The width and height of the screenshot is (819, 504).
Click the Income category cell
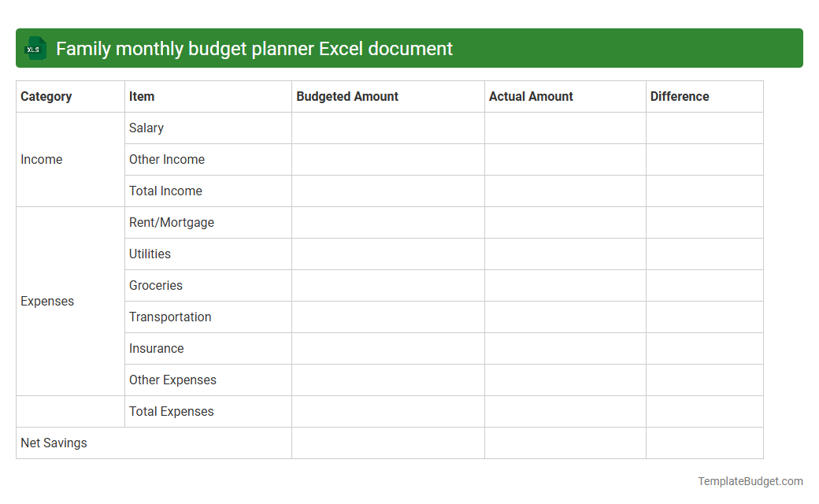42,159
